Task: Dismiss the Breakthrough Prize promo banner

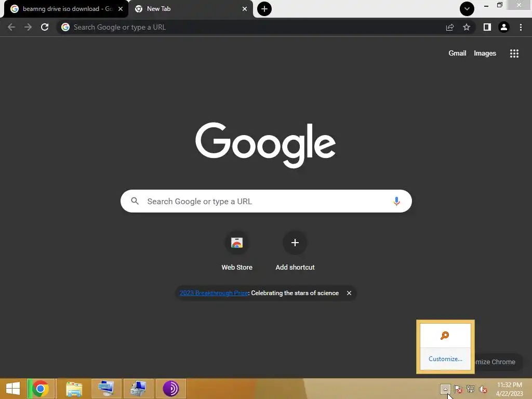Action: (x=349, y=293)
